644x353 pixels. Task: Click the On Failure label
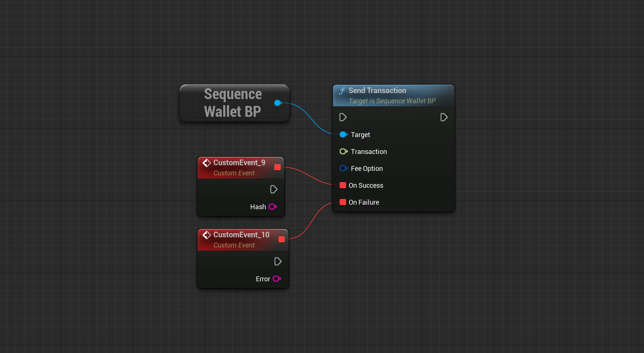point(364,202)
